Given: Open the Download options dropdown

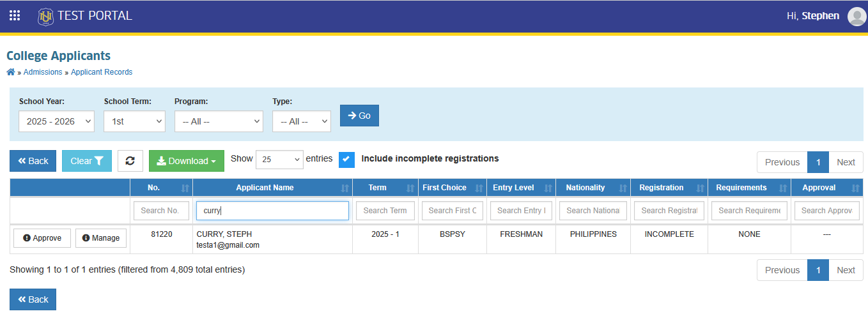Looking at the screenshot, I should (x=187, y=161).
